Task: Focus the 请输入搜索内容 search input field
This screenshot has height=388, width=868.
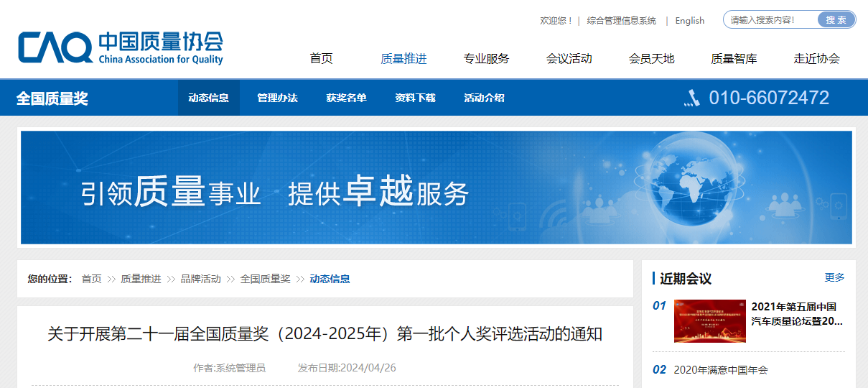Action: pyautogui.click(x=771, y=19)
